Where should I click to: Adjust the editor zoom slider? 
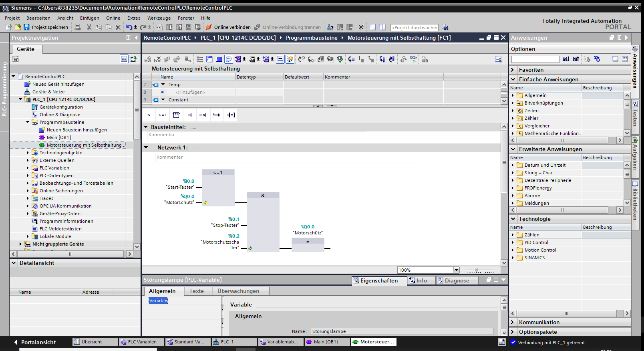tap(476, 270)
